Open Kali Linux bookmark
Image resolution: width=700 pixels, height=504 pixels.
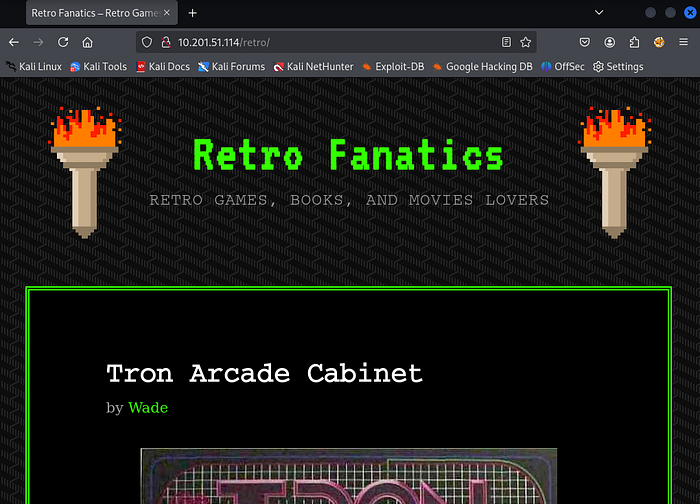pos(34,67)
